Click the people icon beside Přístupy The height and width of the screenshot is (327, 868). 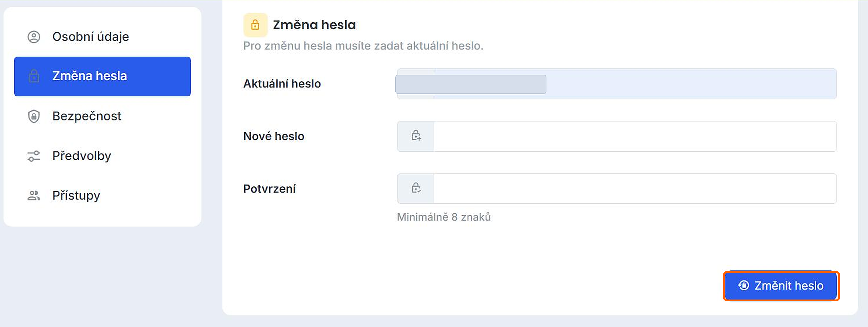[34, 196]
